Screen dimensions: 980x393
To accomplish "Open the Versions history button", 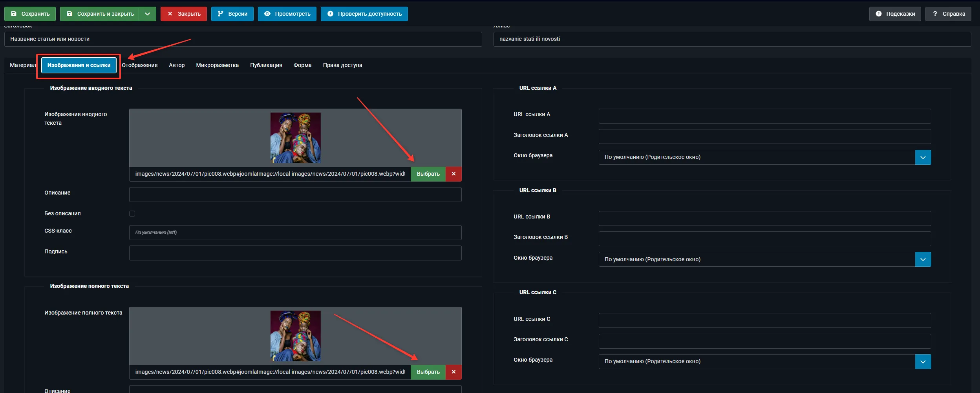I will click(232, 14).
